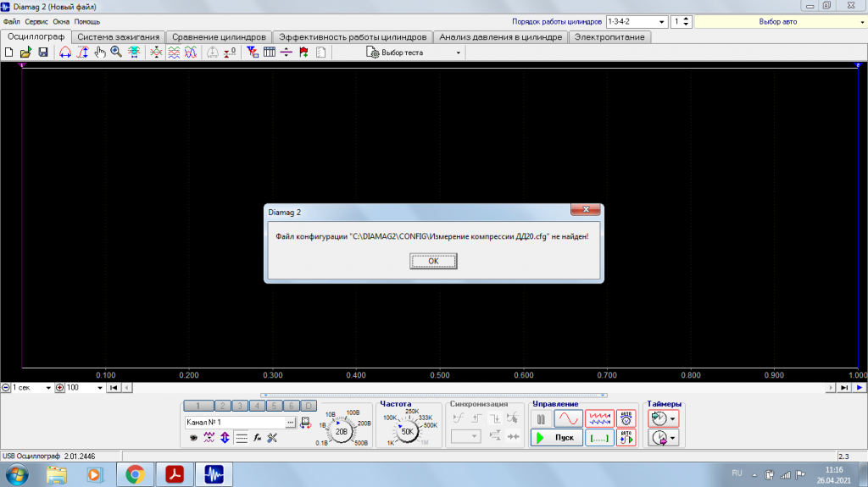Toggle channel 2 button
Viewport: 868px width, 487px height.
(x=223, y=406)
